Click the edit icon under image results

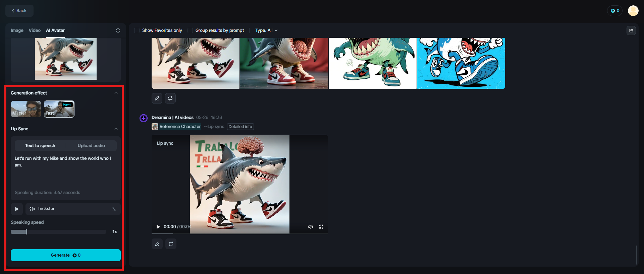(157, 98)
